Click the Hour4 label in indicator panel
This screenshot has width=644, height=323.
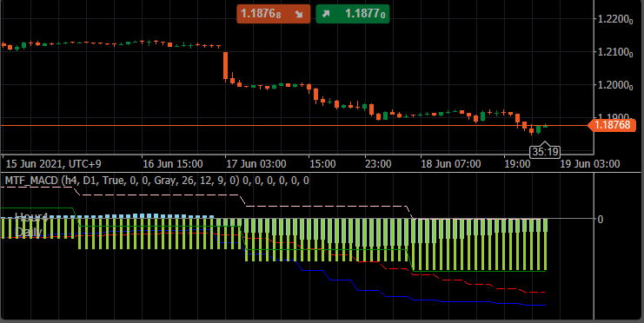31,217
